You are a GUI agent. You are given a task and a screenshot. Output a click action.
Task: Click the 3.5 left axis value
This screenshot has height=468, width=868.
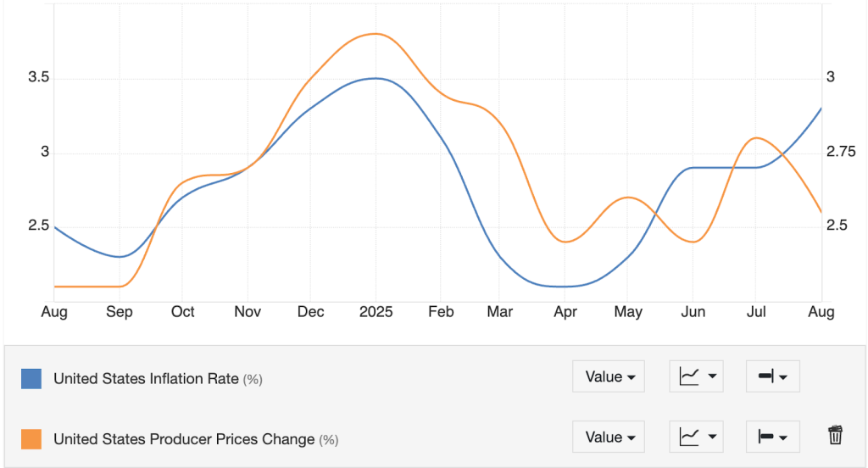[39, 78]
